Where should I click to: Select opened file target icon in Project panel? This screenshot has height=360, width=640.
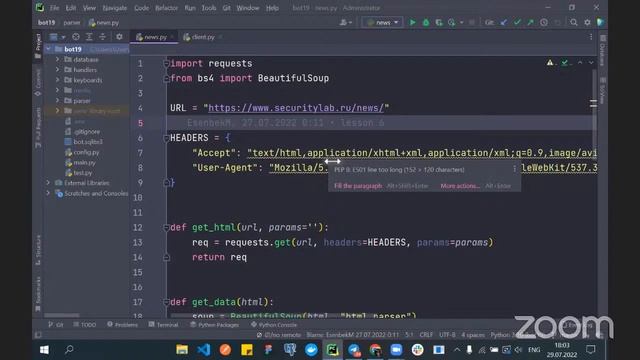click(x=76, y=37)
